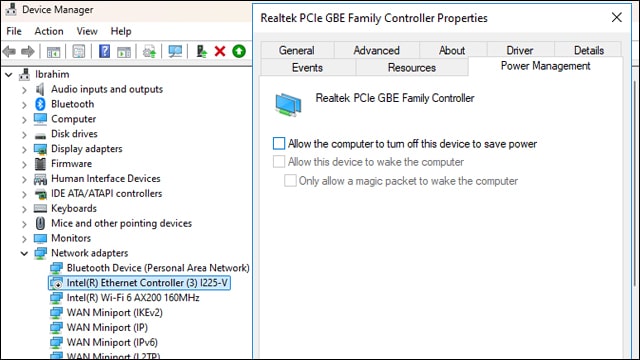The width and height of the screenshot is (640, 360).
Task: Toggle Allow this device to wake the computer
Action: click(x=279, y=162)
